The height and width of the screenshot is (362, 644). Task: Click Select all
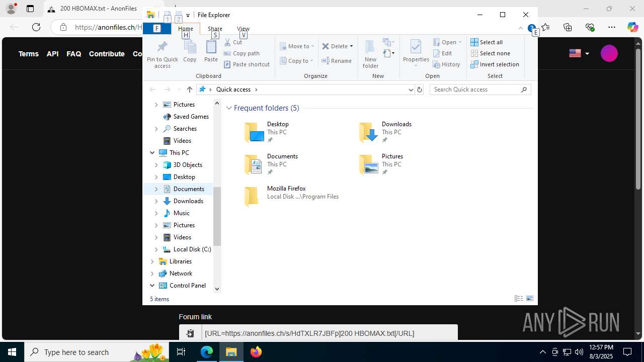[x=487, y=42]
